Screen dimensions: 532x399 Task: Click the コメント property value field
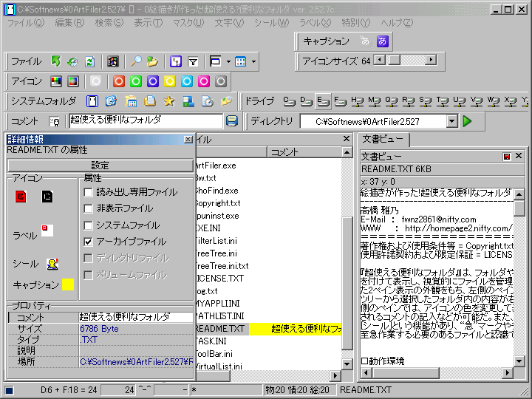point(136,317)
